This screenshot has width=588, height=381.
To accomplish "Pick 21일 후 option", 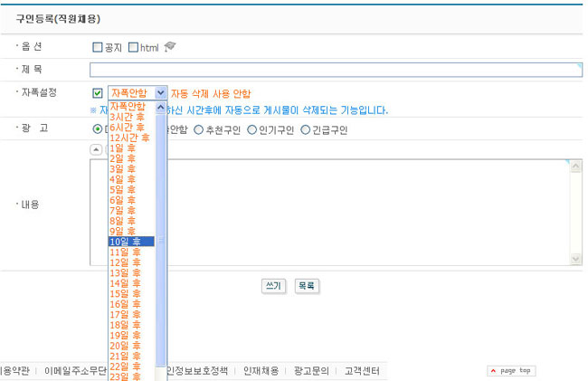I will point(131,357).
